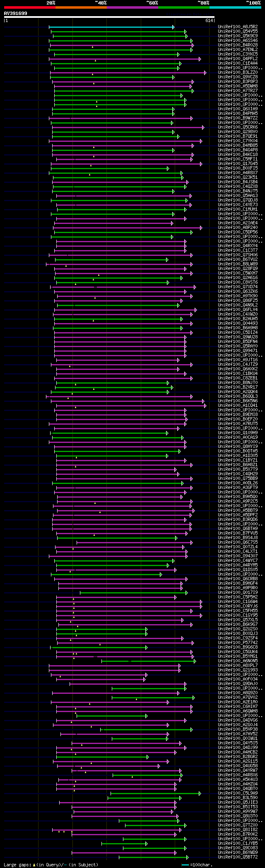
Task: Select hit label UniRef100_Q6XIA9
Action: (238, 109)
